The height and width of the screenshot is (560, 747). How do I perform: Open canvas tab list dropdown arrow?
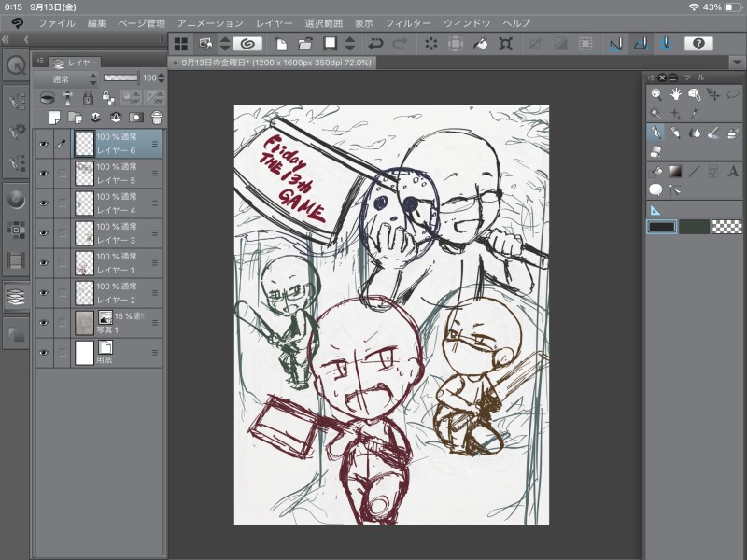click(737, 63)
